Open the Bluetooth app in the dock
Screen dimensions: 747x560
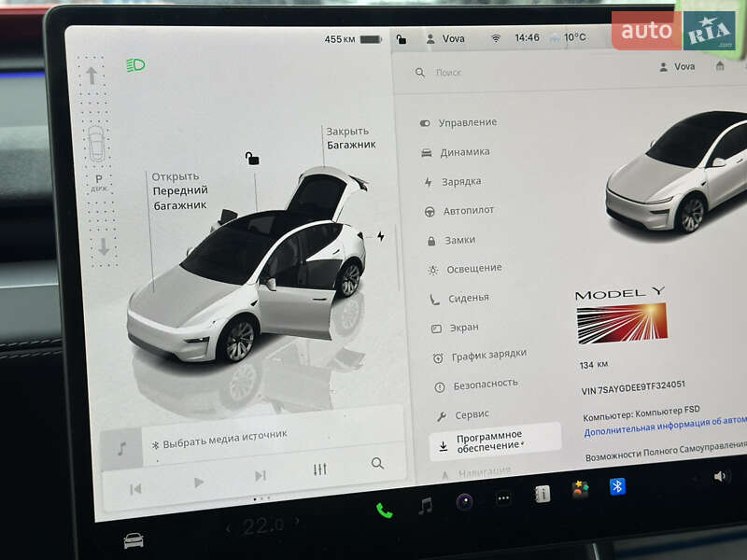617,486
